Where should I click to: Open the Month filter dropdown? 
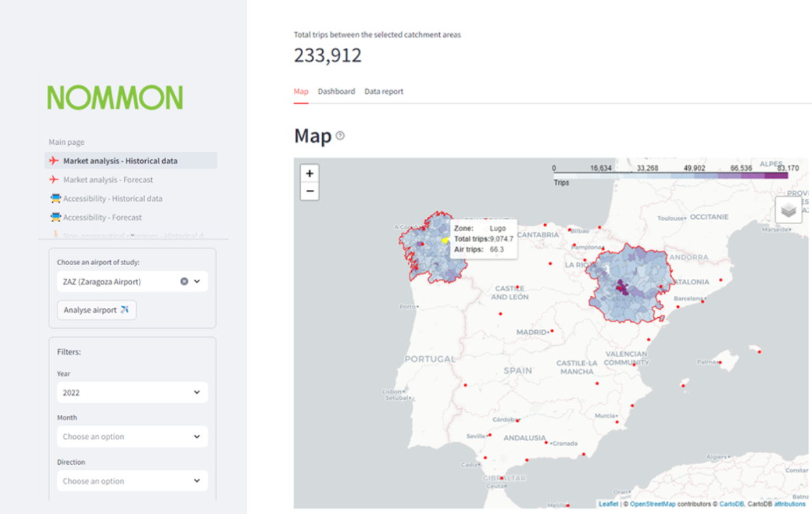(x=132, y=437)
